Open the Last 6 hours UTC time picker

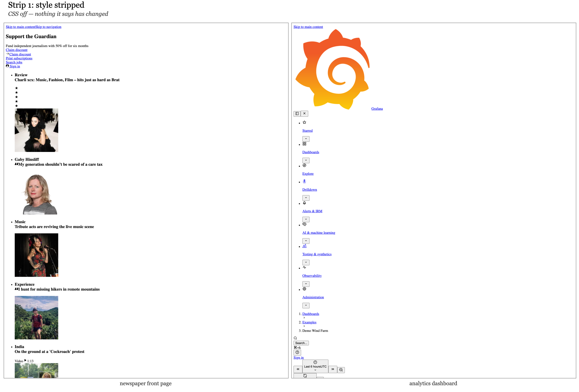(x=315, y=366)
